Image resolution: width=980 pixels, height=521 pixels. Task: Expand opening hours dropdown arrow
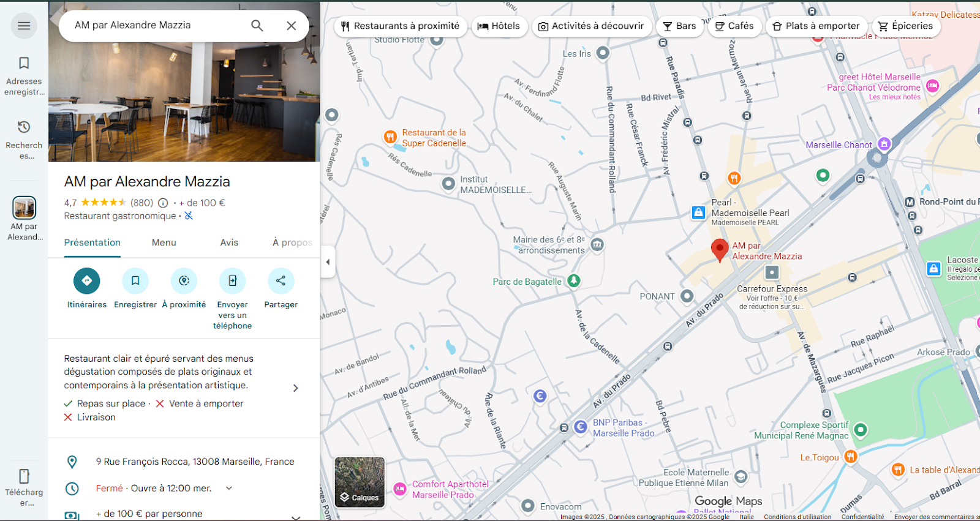[229, 489]
